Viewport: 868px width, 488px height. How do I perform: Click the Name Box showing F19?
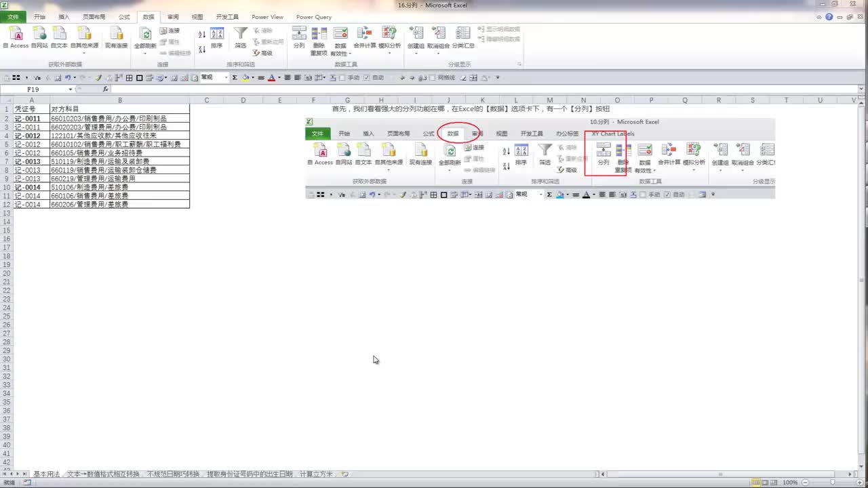(x=33, y=89)
